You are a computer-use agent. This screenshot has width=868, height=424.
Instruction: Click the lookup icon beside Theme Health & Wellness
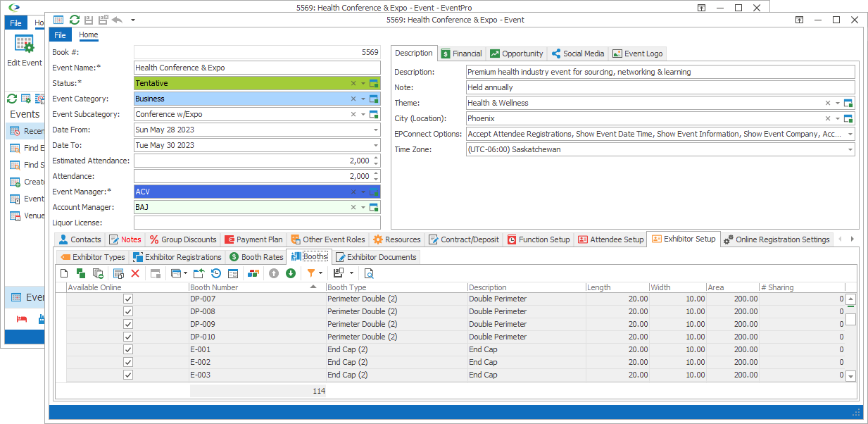click(848, 103)
